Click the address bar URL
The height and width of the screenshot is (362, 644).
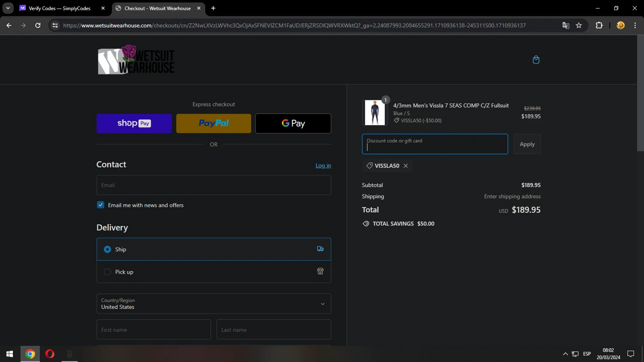coord(295,25)
